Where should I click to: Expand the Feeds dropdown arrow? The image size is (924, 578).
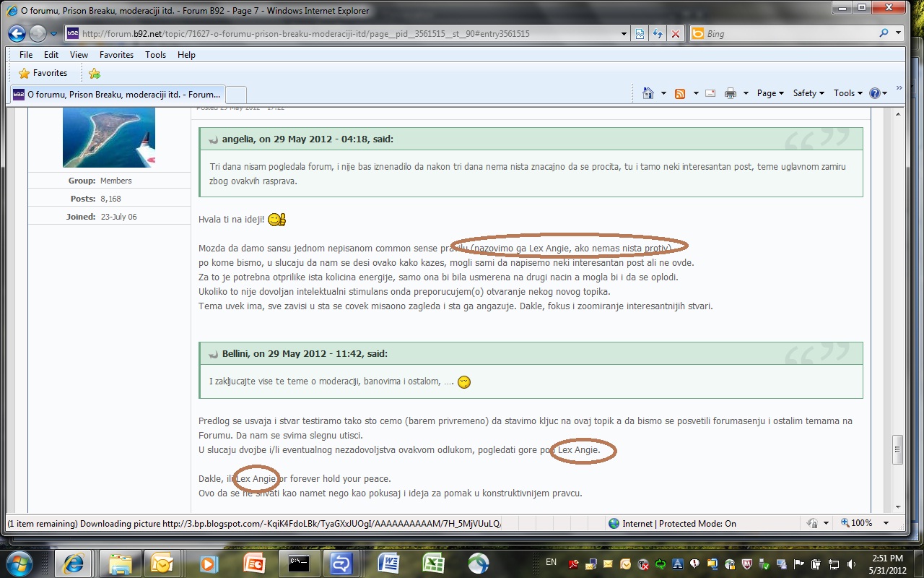click(x=696, y=93)
